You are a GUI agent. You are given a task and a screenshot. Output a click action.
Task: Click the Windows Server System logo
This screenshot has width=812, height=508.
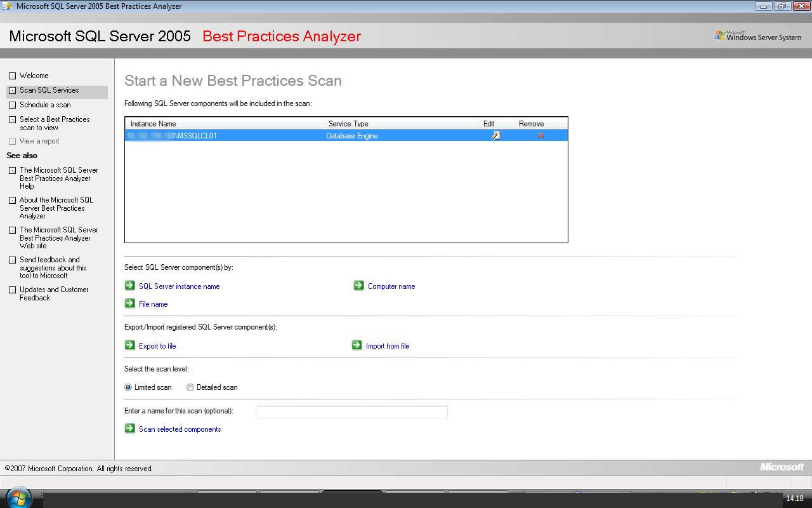758,36
